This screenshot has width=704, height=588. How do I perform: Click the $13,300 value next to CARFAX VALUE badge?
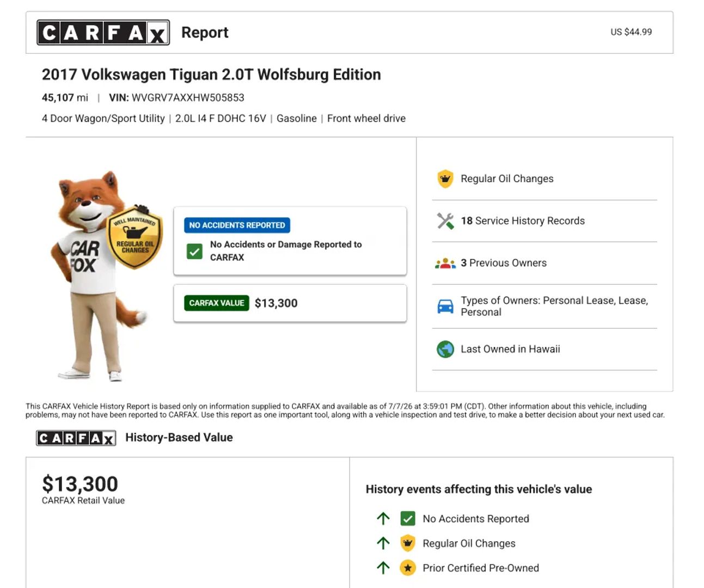coord(276,303)
